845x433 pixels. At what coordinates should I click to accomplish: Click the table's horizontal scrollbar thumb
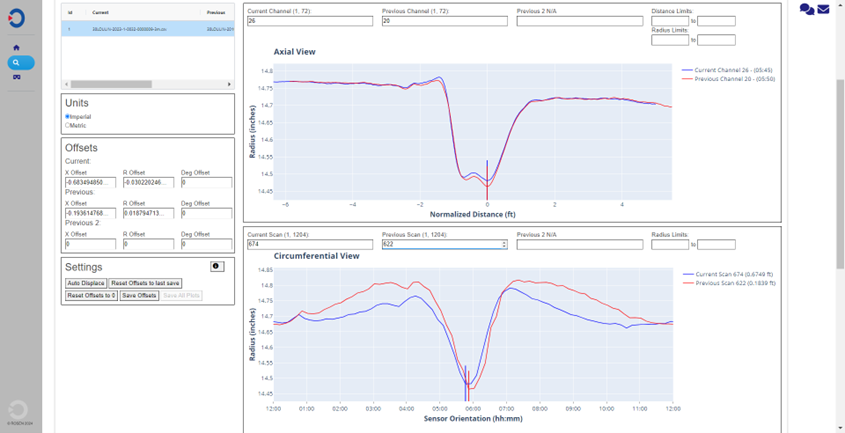pyautogui.click(x=111, y=84)
